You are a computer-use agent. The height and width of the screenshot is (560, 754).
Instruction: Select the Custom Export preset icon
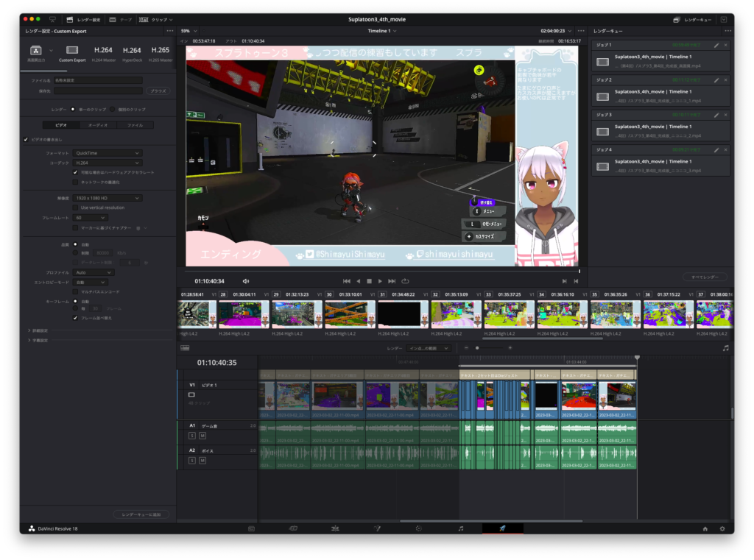(x=72, y=50)
